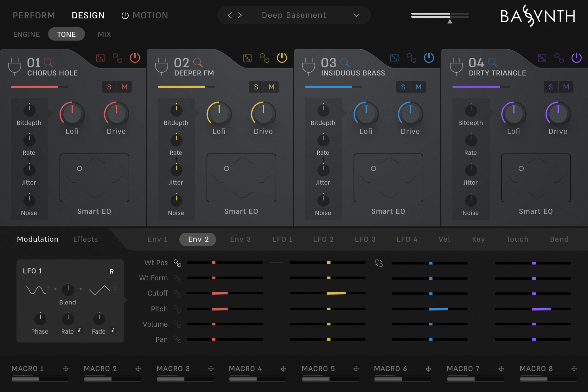Screen dimensions: 588x392
Task: Click the randomize dice icon on layer 01
Action: (x=100, y=58)
